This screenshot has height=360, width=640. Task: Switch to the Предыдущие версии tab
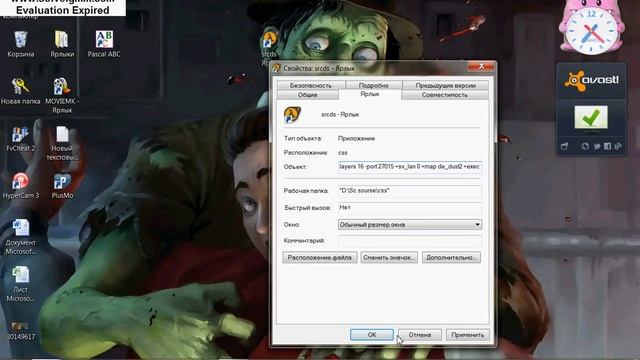click(x=445, y=85)
